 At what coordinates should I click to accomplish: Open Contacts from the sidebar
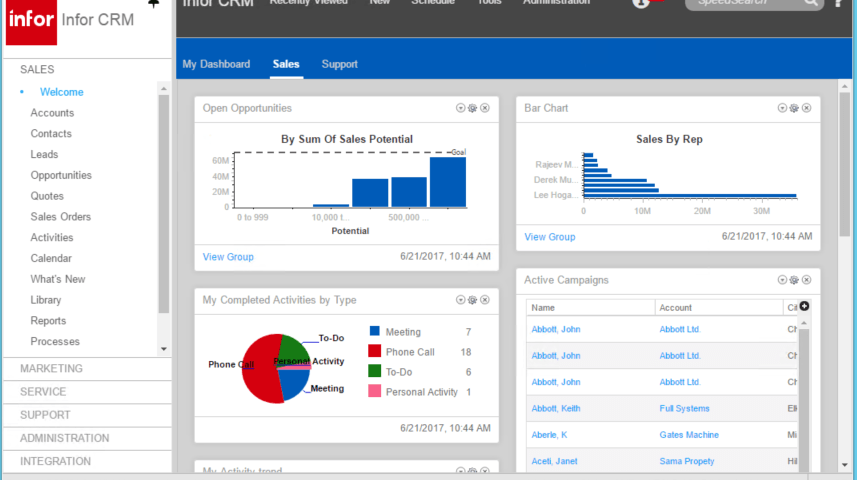[51, 133]
